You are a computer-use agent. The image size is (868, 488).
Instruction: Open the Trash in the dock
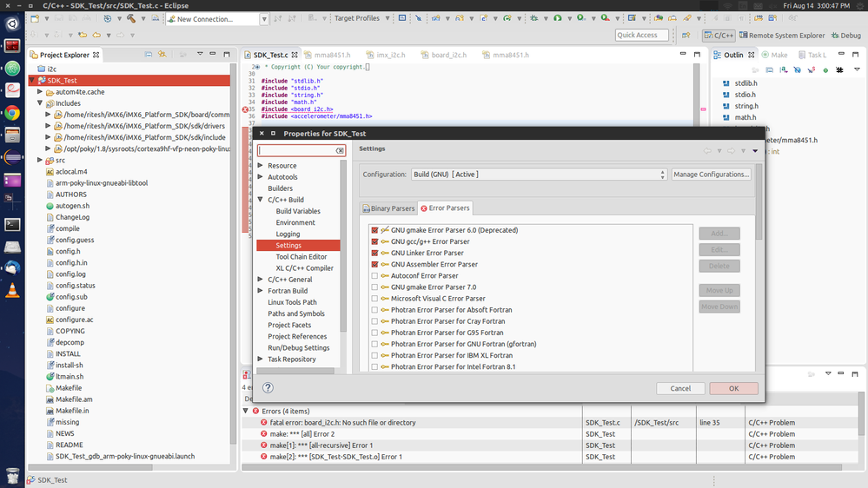pyautogui.click(x=12, y=475)
